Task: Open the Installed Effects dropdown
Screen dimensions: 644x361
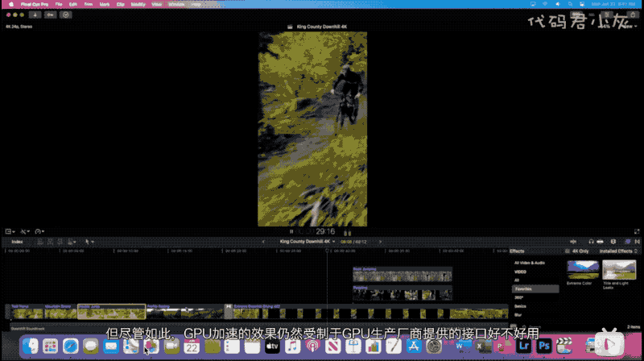Action: pos(619,251)
